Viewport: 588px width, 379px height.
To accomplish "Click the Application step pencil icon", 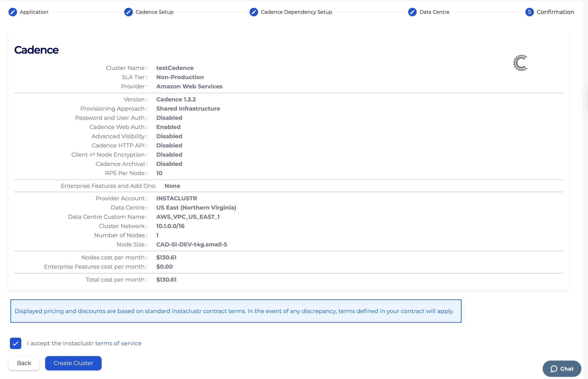I will 13,12.
